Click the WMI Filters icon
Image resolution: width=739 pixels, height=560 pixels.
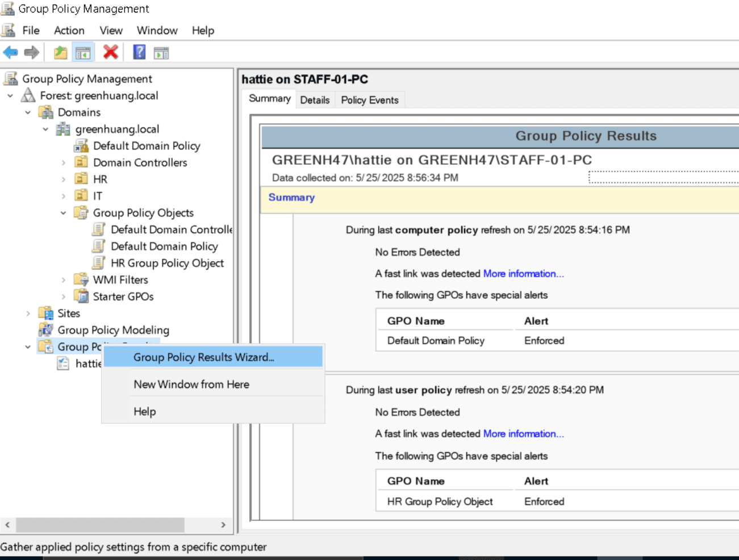81,280
